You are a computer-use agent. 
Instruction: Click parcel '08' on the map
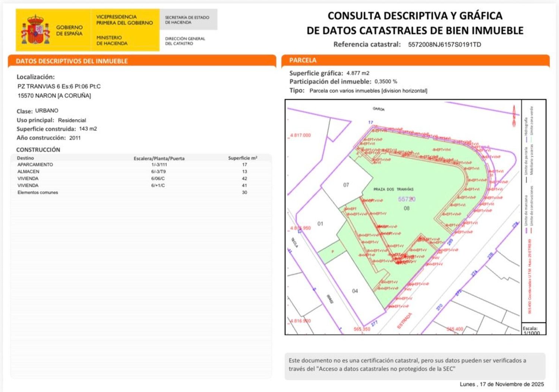[407, 208]
